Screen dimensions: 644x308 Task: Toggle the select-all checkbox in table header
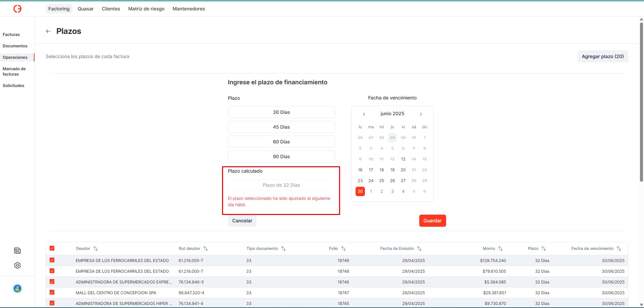[52, 248]
